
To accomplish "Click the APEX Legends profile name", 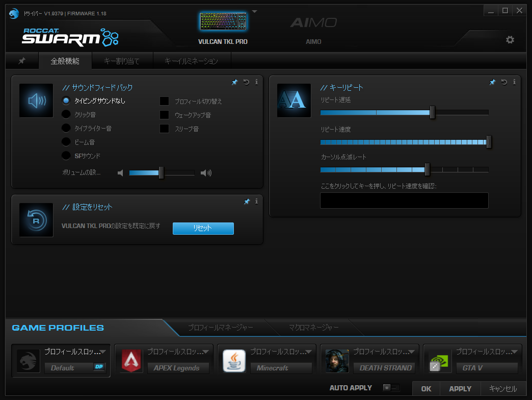I will pos(178,368).
